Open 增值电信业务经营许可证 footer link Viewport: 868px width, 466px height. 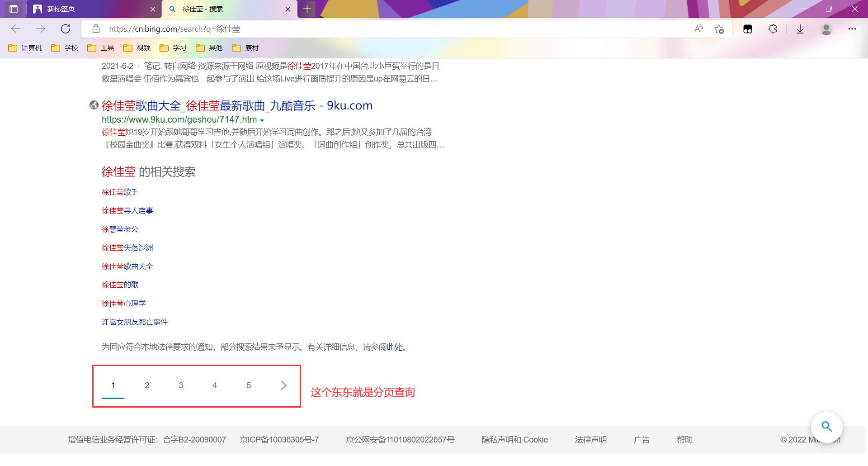click(x=147, y=440)
